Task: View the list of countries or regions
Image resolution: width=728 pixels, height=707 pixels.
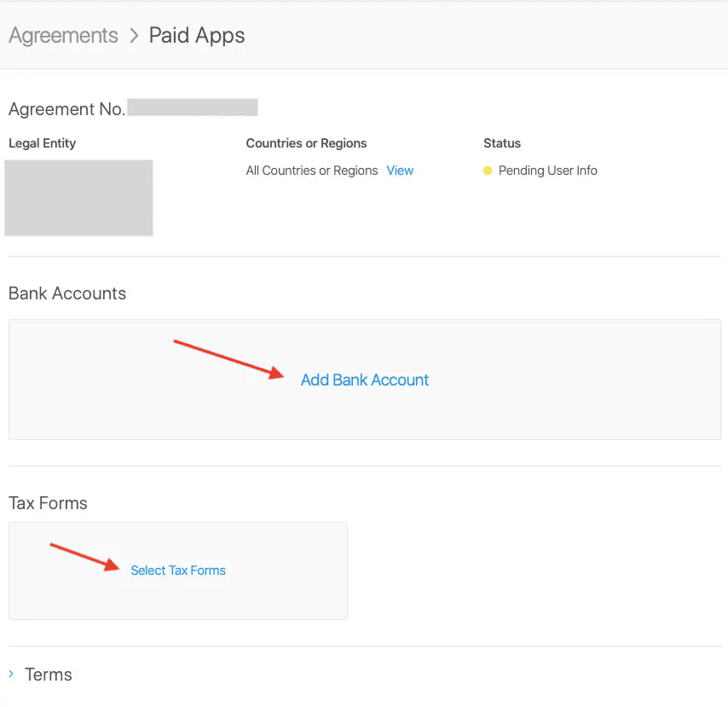Action: tap(400, 171)
